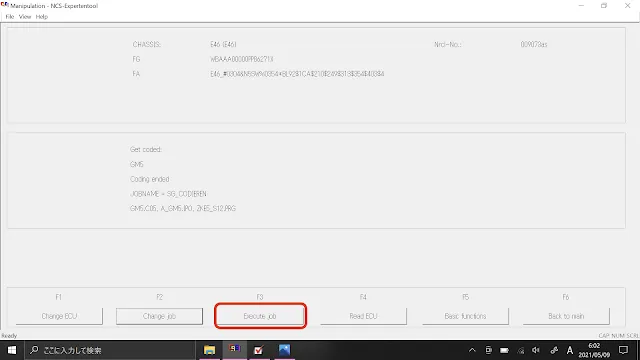Click the Read ECU button
This screenshot has height=360, width=640.
pyautogui.click(x=363, y=316)
